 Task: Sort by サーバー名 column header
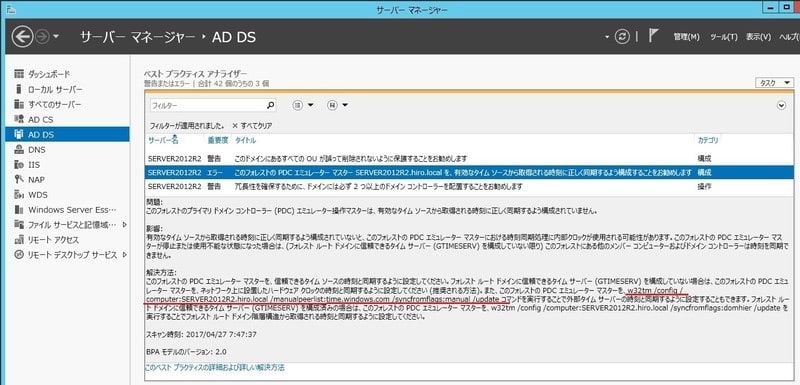163,140
